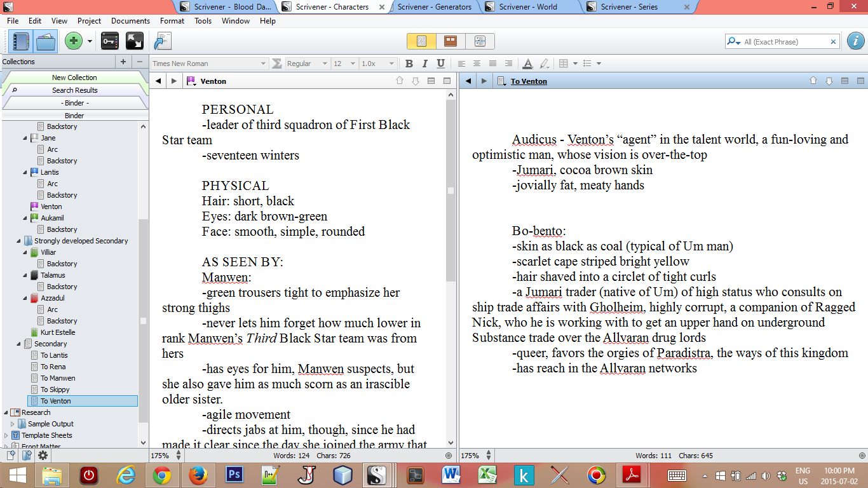Switch to document scrivenings view mode
The width and height of the screenshot is (868, 488).
click(421, 41)
